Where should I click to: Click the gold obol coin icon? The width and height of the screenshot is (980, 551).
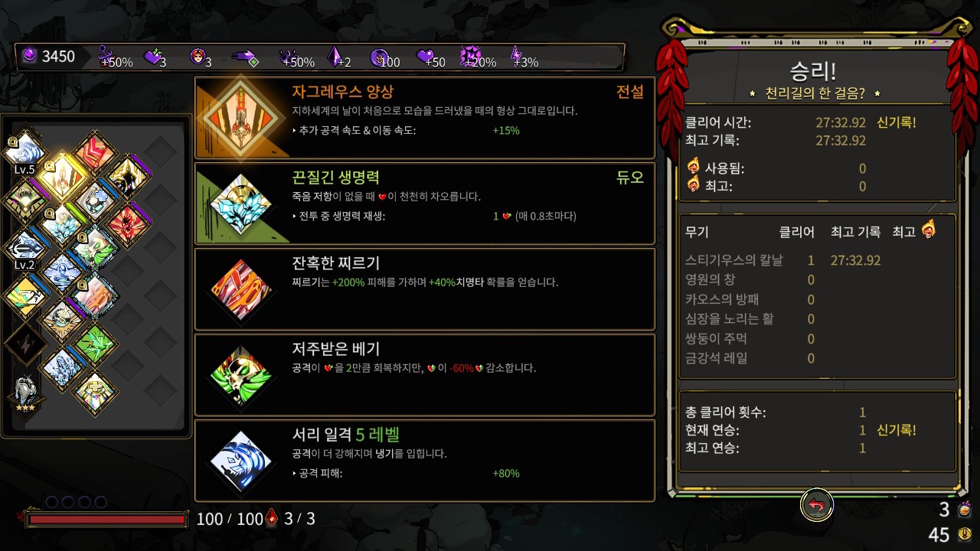click(965, 534)
